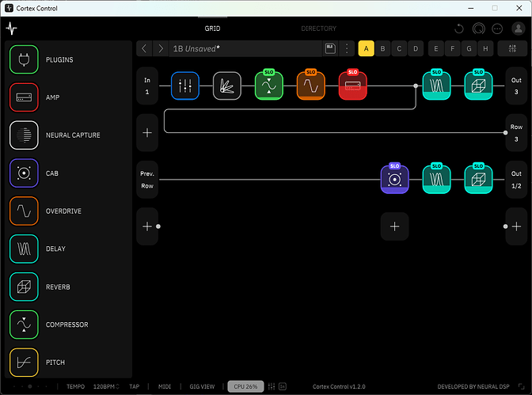The width and height of the screenshot is (532, 395).
Task: Select the gray wah block in row 1
Action: coord(227,85)
